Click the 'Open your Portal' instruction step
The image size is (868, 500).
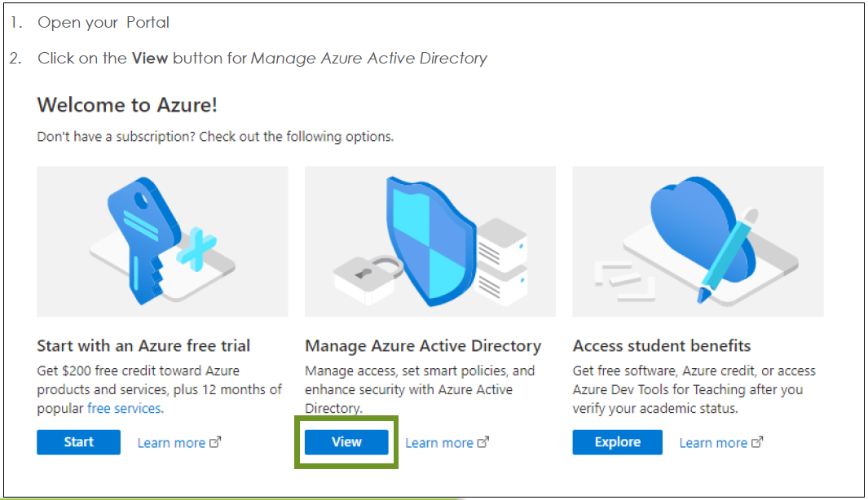[x=103, y=23]
